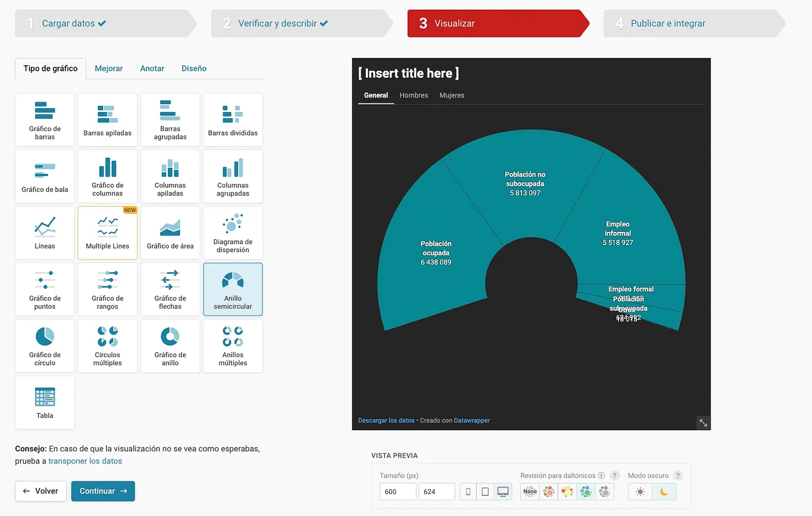The height and width of the screenshot is (516, 812).
Task: Select the Barras apiladas chart type
Action: [107, 119]
